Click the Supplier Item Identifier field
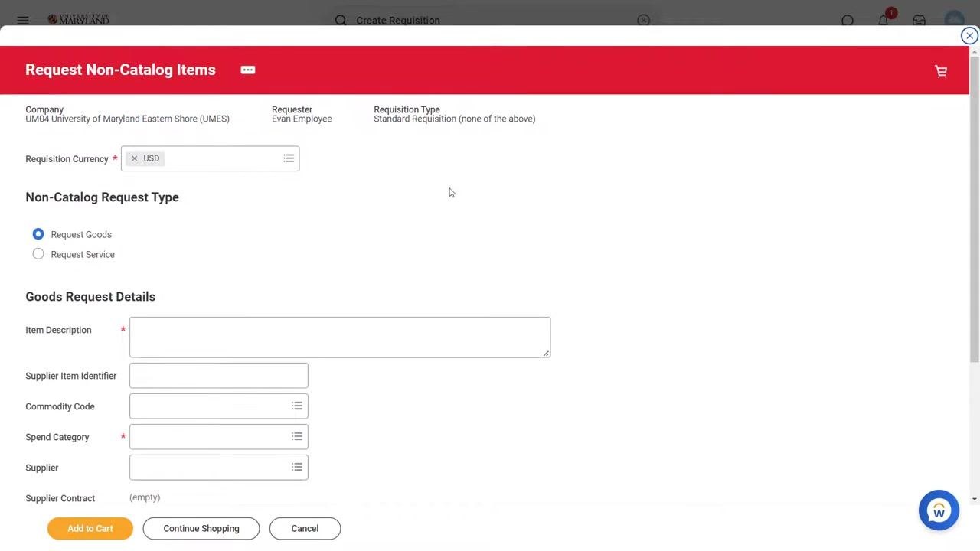Screen dimensions: 980x551 tap(219, 376)
